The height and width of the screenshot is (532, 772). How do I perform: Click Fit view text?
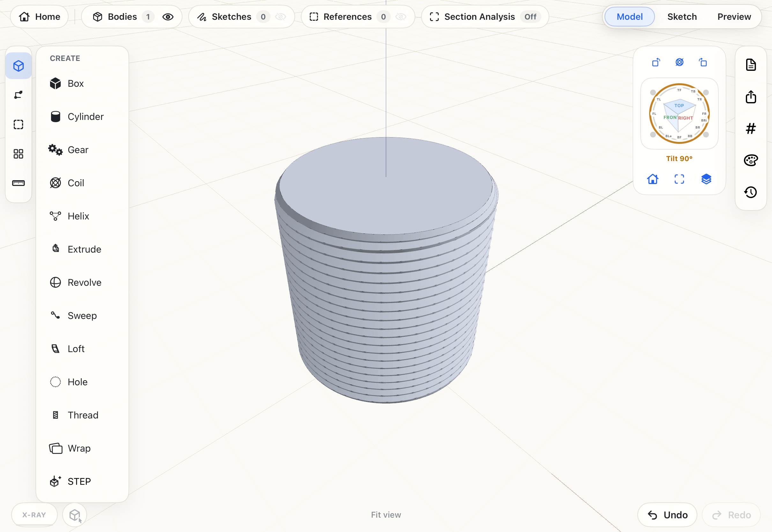[x=386, y=515]
